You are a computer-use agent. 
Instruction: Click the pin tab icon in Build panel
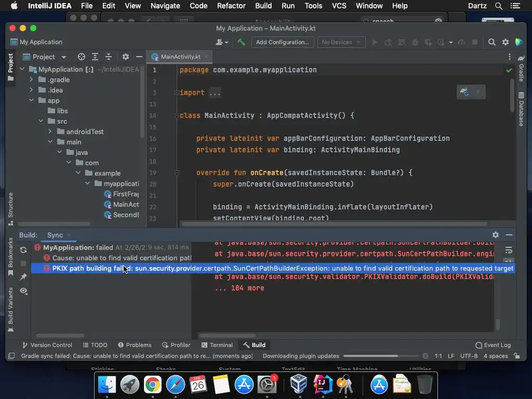23,277
